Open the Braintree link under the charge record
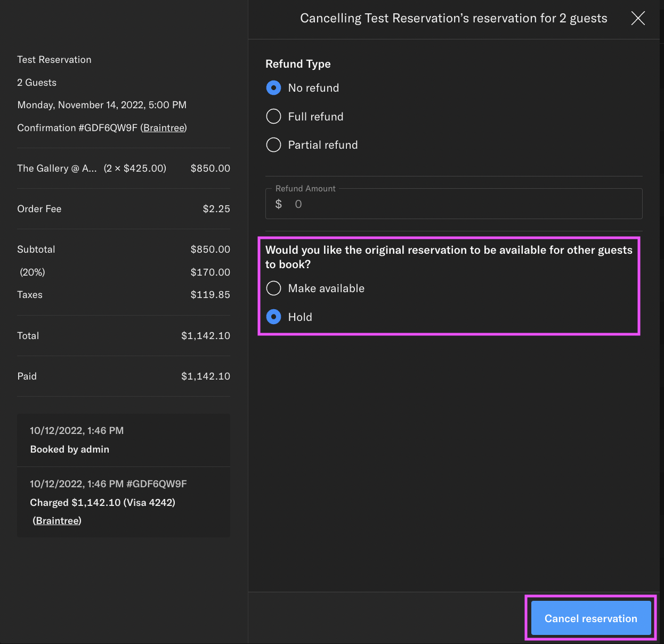Screen dimensions: 664x644 click(56, 520)
